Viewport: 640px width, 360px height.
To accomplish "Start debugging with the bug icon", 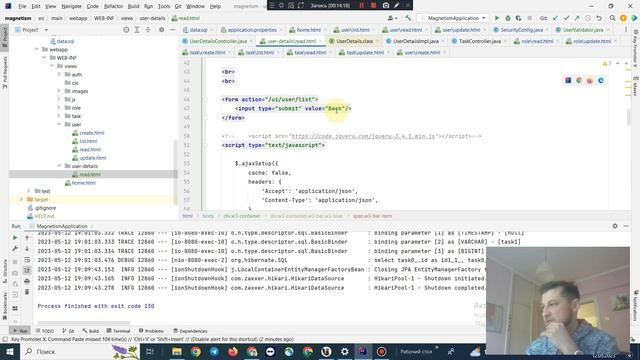I will click(508, 18).
